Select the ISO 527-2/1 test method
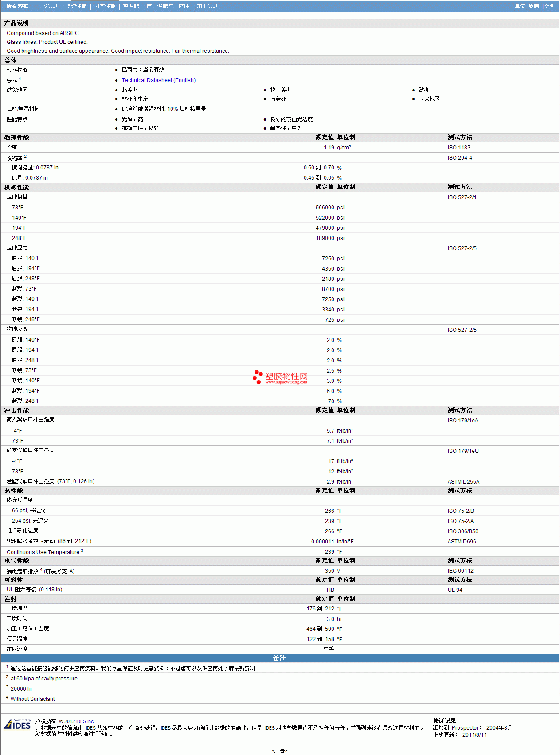 pos(462,197)
